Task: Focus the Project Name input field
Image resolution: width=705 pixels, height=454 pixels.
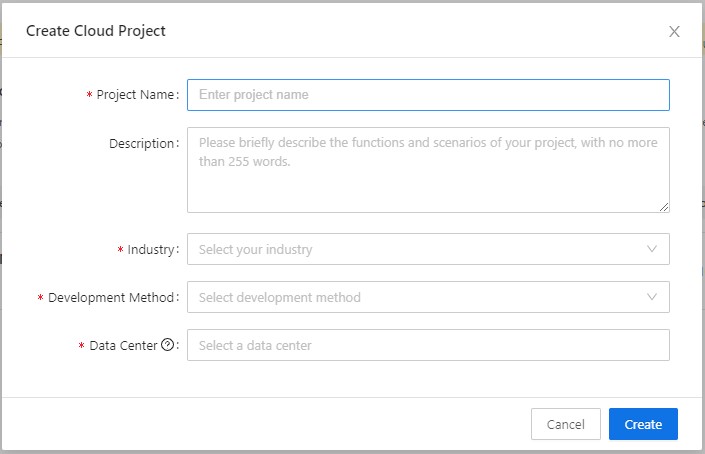Action: click(x=428, y=95)
